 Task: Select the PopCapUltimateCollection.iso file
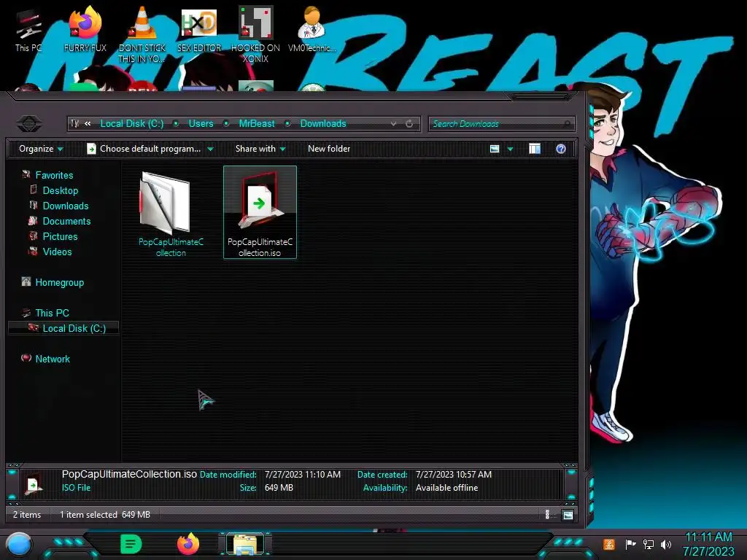click(260, 212)
